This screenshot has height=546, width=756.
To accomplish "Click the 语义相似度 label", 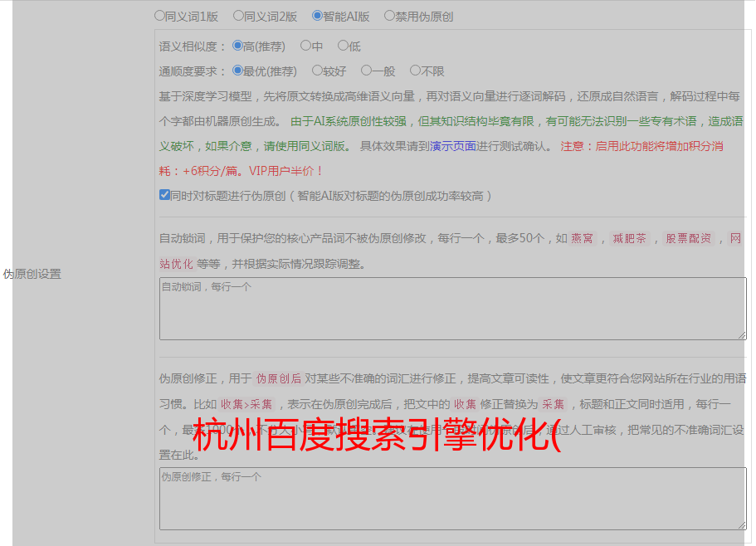I will [x=193, y=46].
